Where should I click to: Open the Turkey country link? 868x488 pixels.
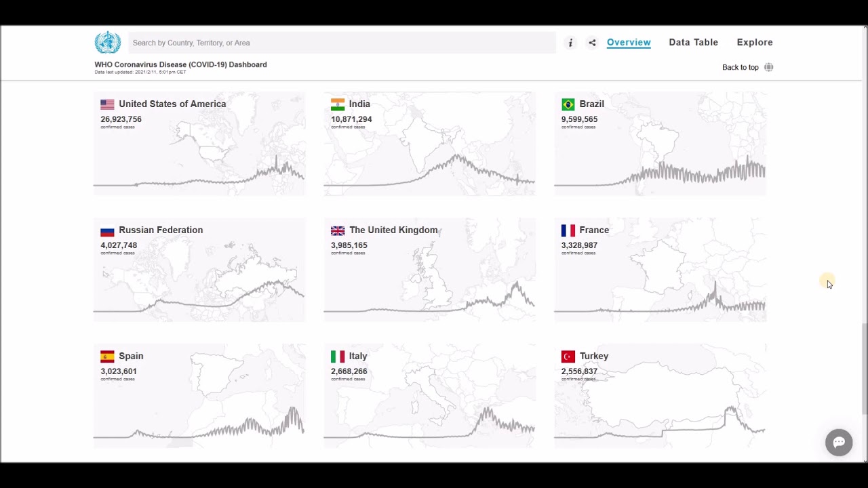pyautogui.click(x=594, y=356)
